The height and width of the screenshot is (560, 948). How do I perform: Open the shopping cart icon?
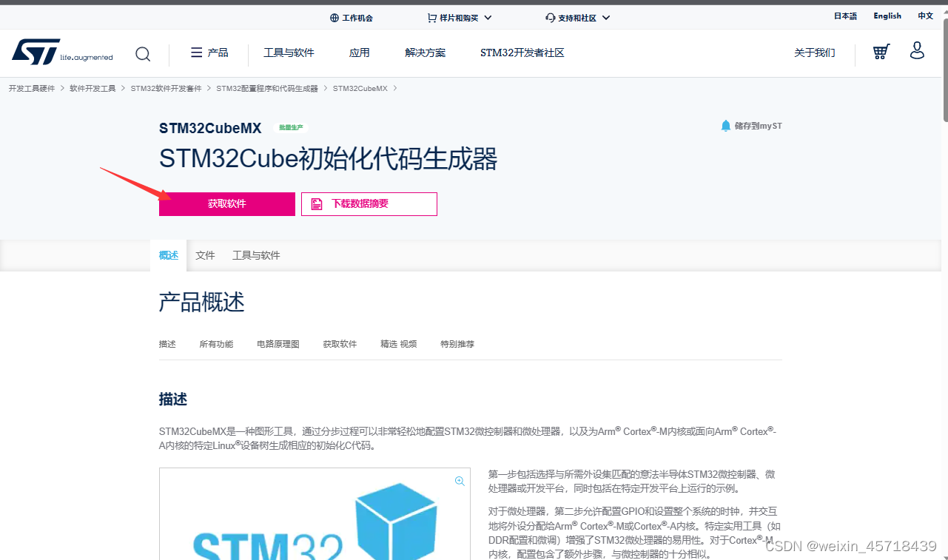pyautogui.click(x=881, y=52)
